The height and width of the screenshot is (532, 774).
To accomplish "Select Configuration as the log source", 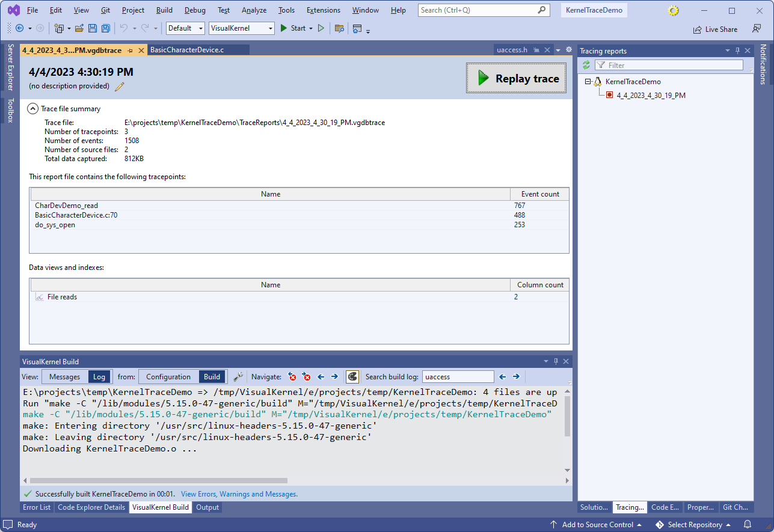I will click(x=168, y=377).
